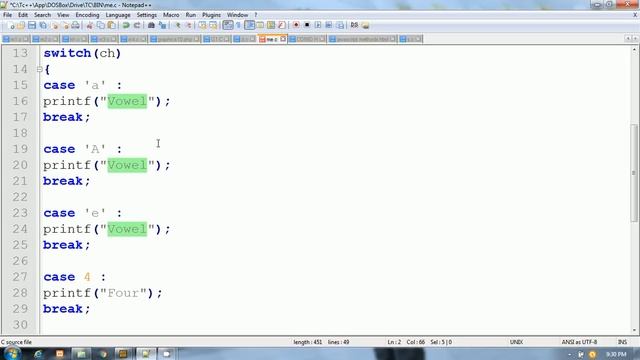Image resolution: width=640 pixels, height=360 pixels.
Task: Toggle INS insert mode in status bar
Action: (x=622, y=342)
